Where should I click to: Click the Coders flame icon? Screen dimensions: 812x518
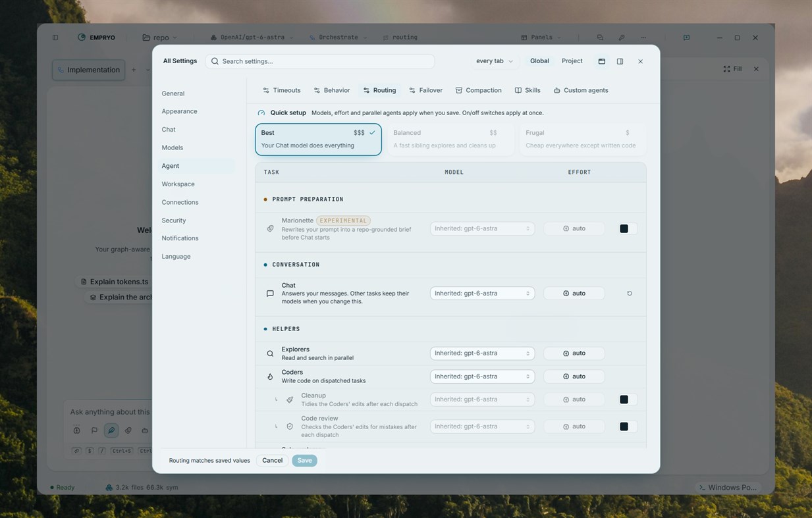pyautogui.click(x=270, y=376)
